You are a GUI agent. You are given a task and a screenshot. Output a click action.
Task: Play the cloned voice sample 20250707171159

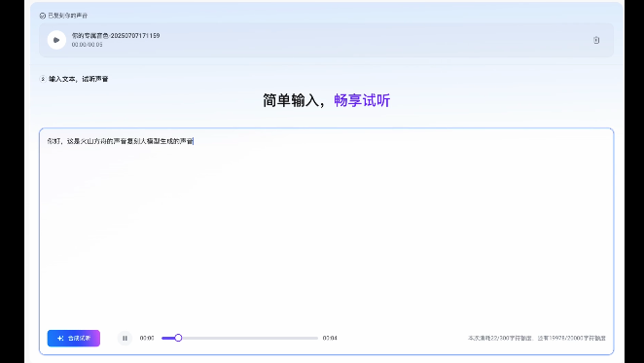click(56, 40)
